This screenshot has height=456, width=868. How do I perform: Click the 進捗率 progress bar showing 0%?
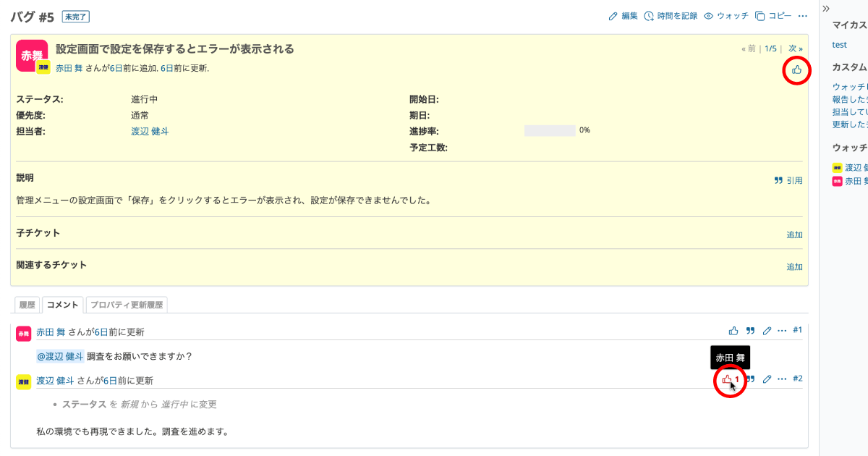click(550, 131)
